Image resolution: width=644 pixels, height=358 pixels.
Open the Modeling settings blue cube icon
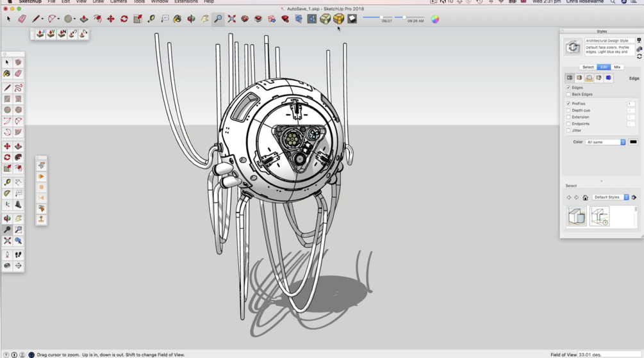click(609, 77)
